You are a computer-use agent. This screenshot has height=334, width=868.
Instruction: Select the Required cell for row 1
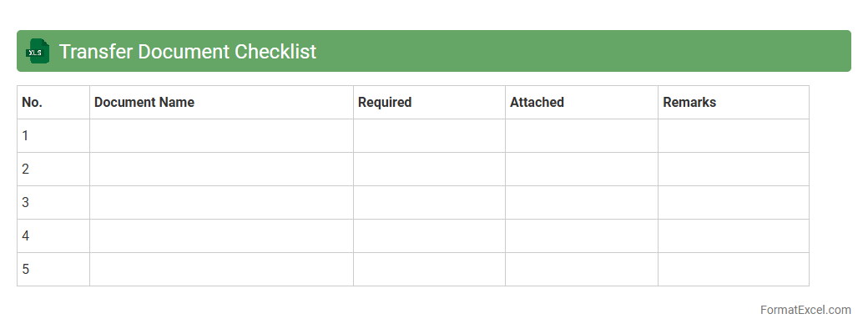429,136
